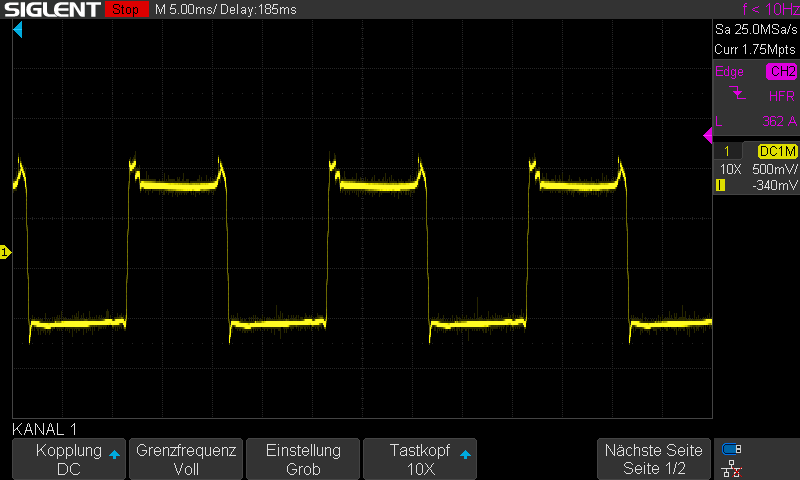Go to Nächste Seite page 1/2

point(654,459)
